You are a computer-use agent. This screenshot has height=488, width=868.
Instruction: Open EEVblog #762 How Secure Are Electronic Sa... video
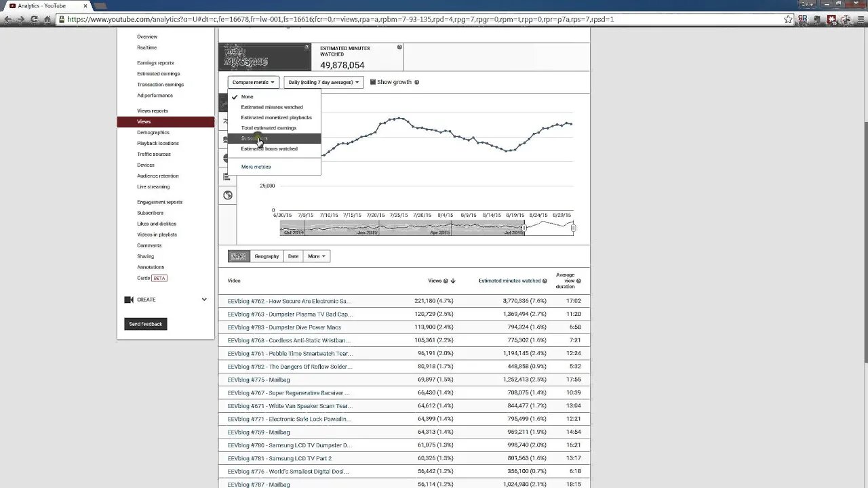point(290,301)
